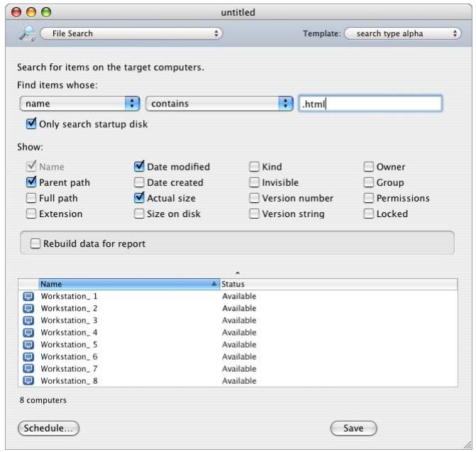Click the Workstation_ 2 computer icon
The image size is (476, 452).
click(x=28, y=308)
